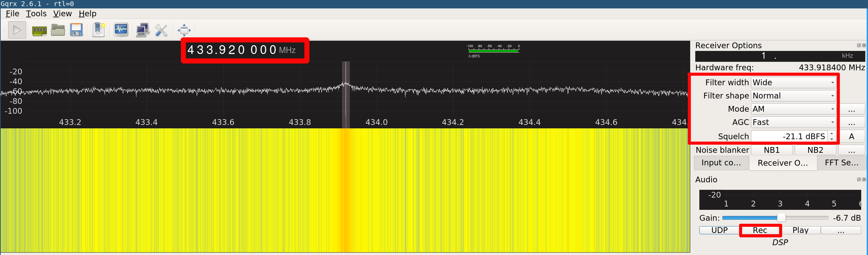Open the I/Q recording waveform icon
The width and height of the screenshot is (868, 255).
point(121,30)
